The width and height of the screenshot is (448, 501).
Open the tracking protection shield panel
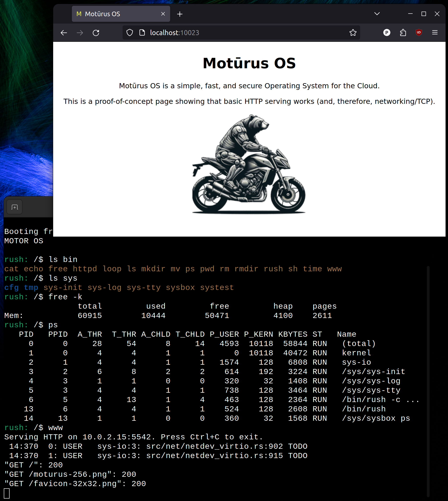129,32
